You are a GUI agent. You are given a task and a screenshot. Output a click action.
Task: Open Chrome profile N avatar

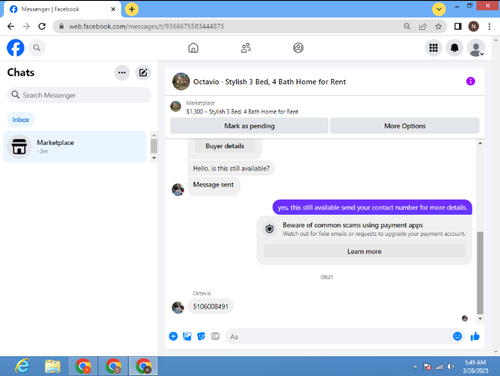click(473, 26)
